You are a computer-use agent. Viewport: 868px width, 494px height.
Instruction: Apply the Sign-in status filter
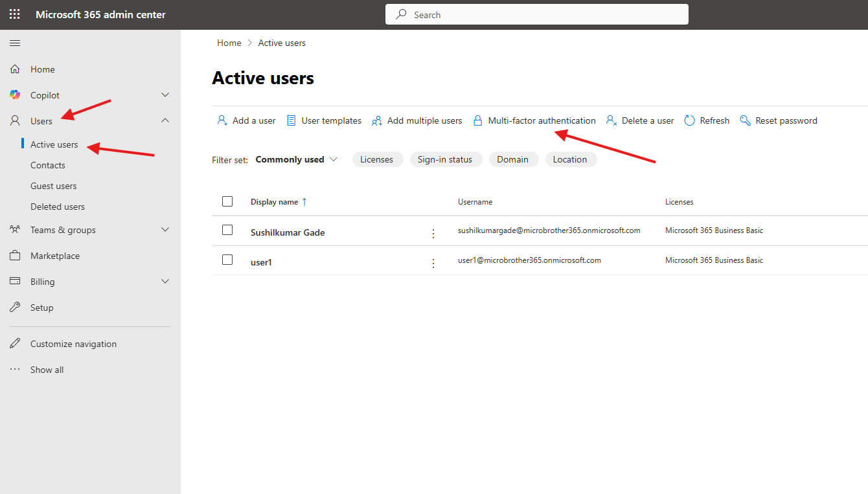click(445, 159)
